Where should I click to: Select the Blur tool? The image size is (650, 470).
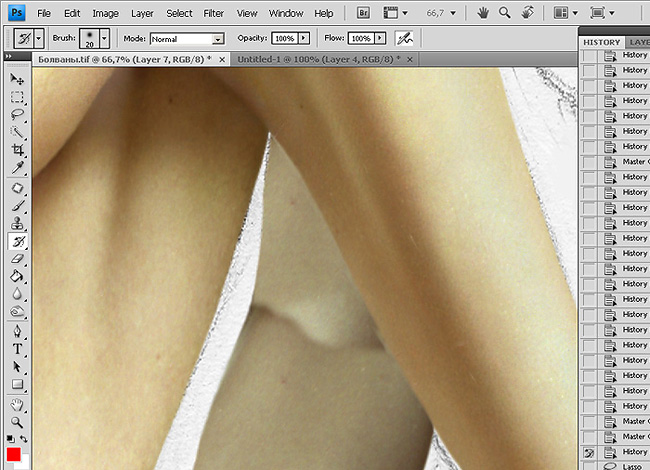[17, 294]
